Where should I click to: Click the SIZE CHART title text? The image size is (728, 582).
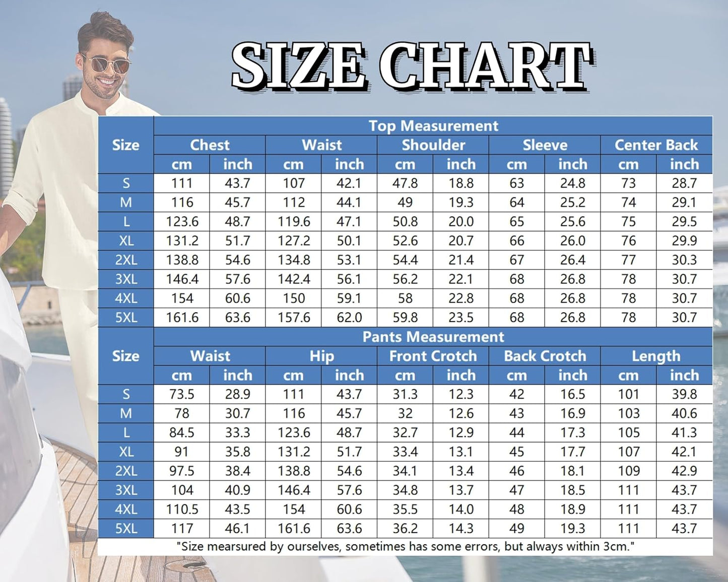tap(411, 66)
